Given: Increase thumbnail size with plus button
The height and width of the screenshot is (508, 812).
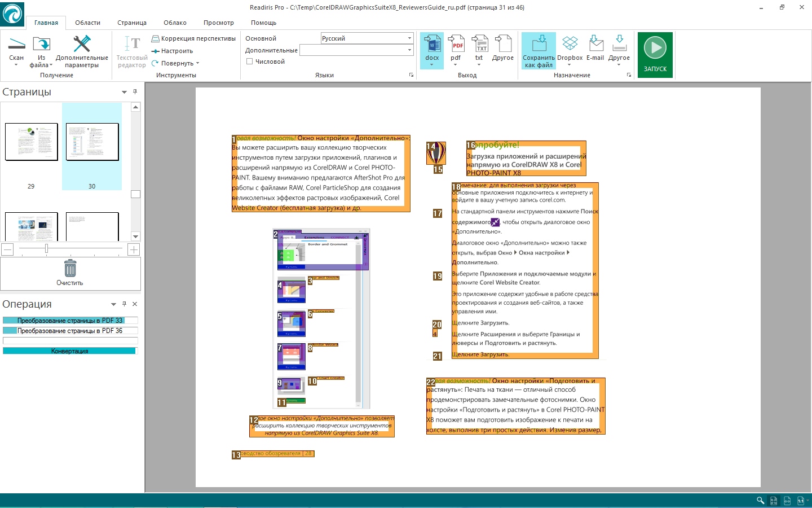Looking at the screenshot, I should tap(134, 249).
